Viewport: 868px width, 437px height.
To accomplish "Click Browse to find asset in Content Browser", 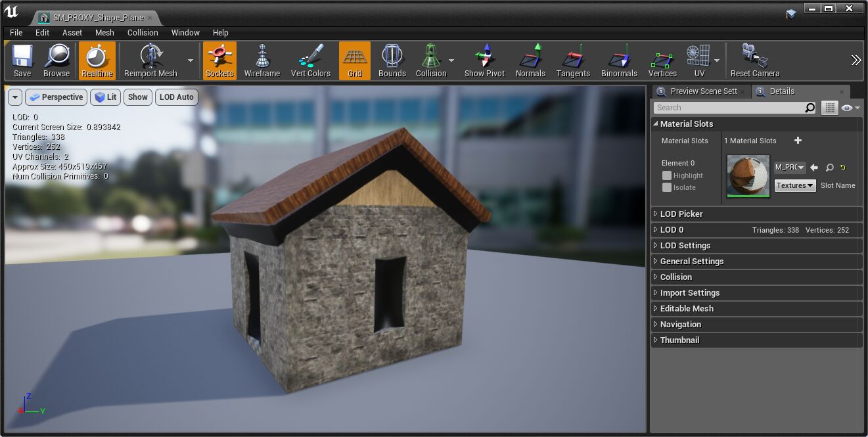I will coord(57,60).
